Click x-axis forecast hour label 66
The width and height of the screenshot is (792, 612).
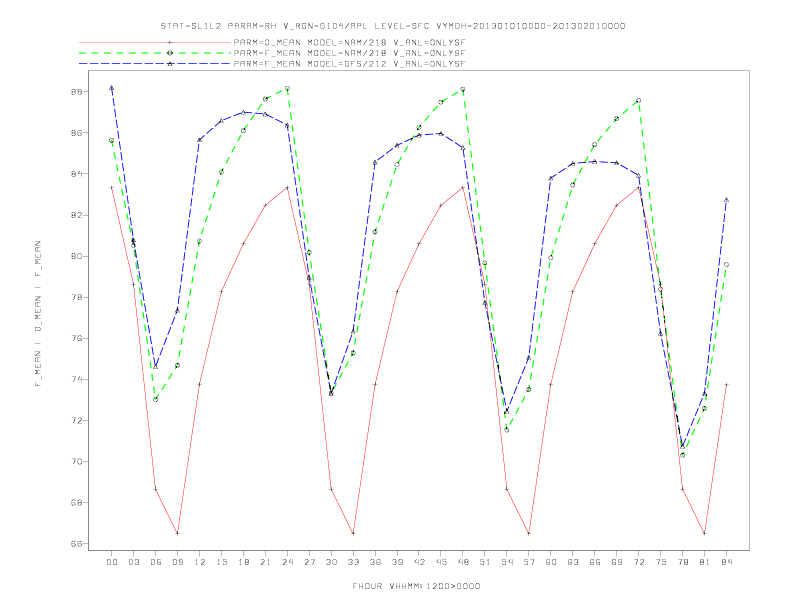tap(595, 562)
